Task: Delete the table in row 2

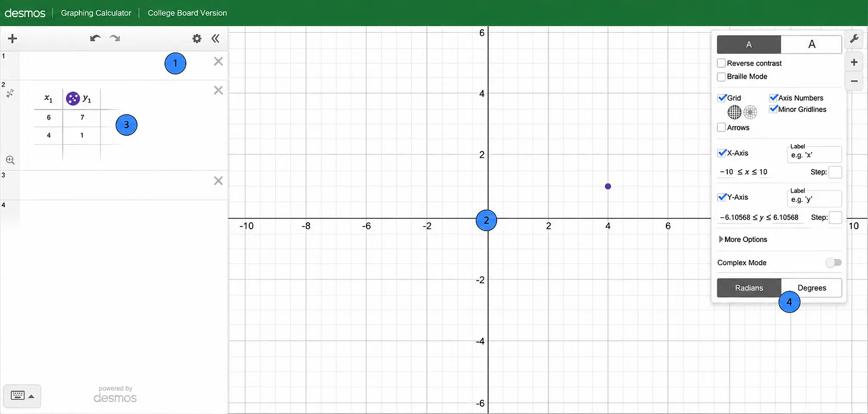Action: (x=218, y=90)
